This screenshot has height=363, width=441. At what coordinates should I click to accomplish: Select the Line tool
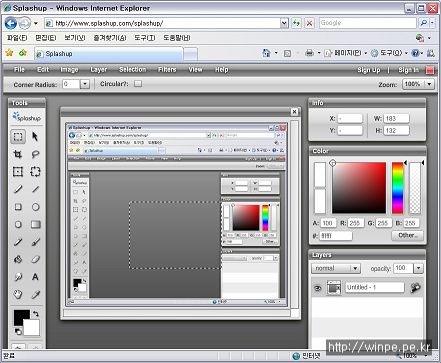35,189
